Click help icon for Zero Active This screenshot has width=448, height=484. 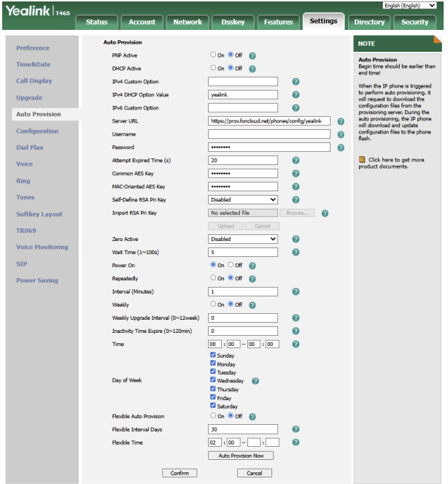click(296, 239)
